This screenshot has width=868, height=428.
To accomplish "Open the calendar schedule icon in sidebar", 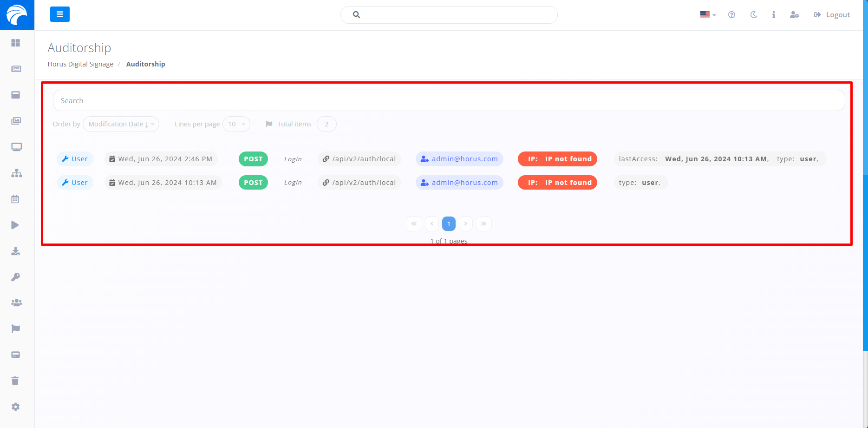I will [15, 199].
